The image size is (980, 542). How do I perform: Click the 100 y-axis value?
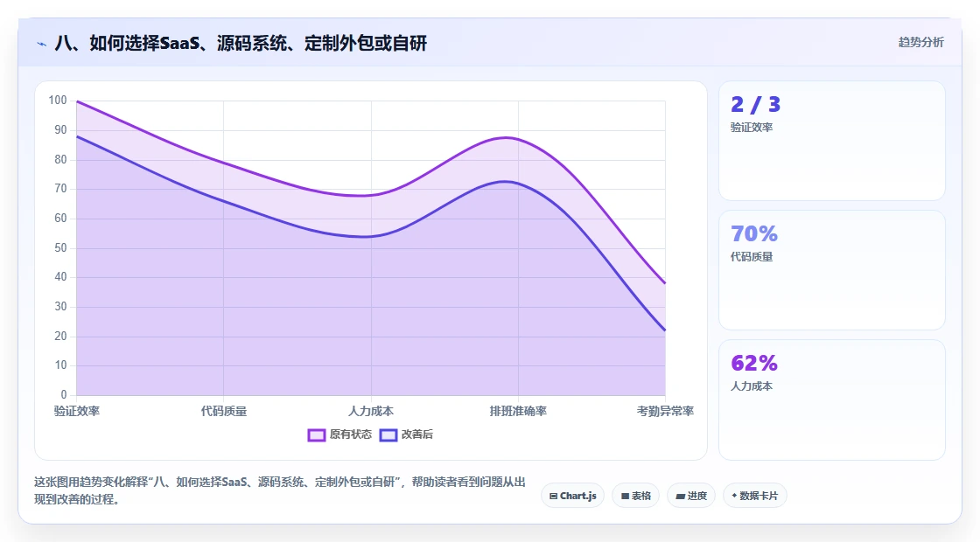tap(58, 101)
